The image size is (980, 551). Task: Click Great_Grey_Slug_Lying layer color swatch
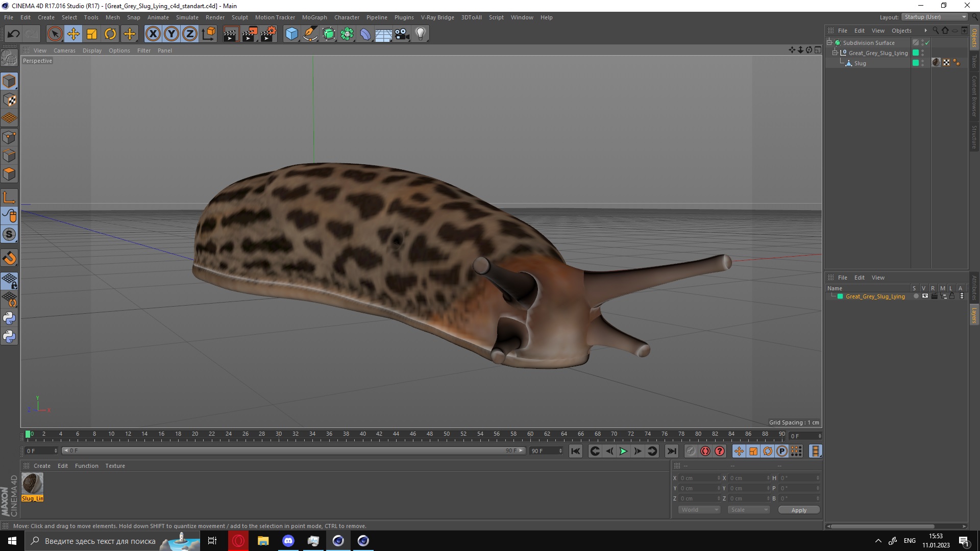click(x=840, y=296)
